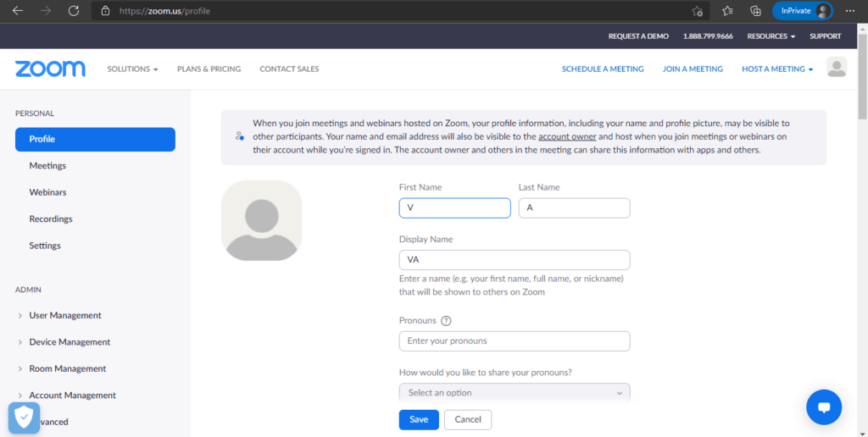The height and width of the screenshot is (437, 868).
Task: Open the Resources dropdown
Action: click(x=771, y=36)
